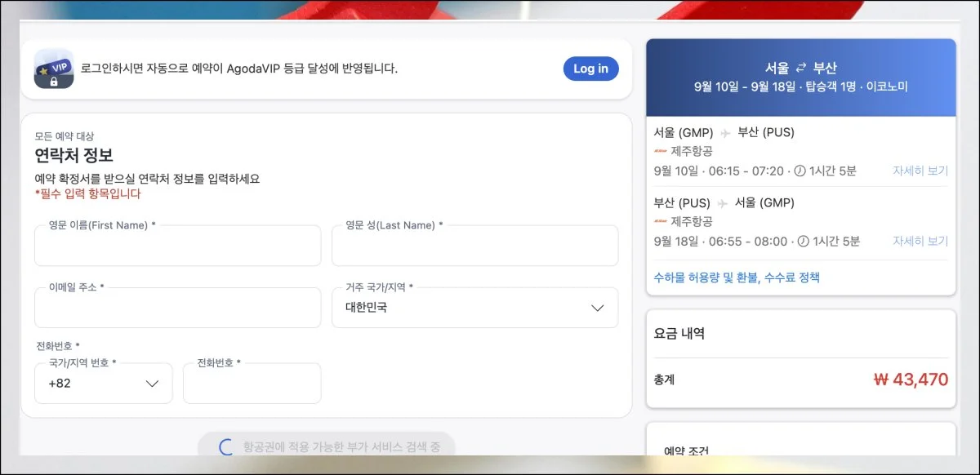Click the AgodaVIP badge icon

point(53,69)
